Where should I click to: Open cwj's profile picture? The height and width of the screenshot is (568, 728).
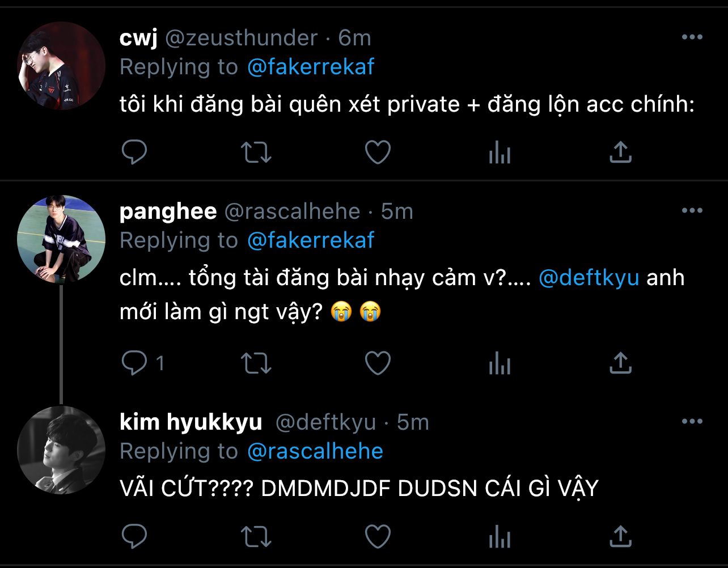pos(61,66)
